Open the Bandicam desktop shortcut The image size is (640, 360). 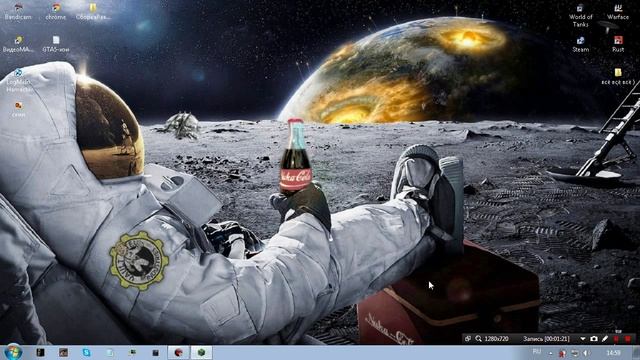click(18, 11)
